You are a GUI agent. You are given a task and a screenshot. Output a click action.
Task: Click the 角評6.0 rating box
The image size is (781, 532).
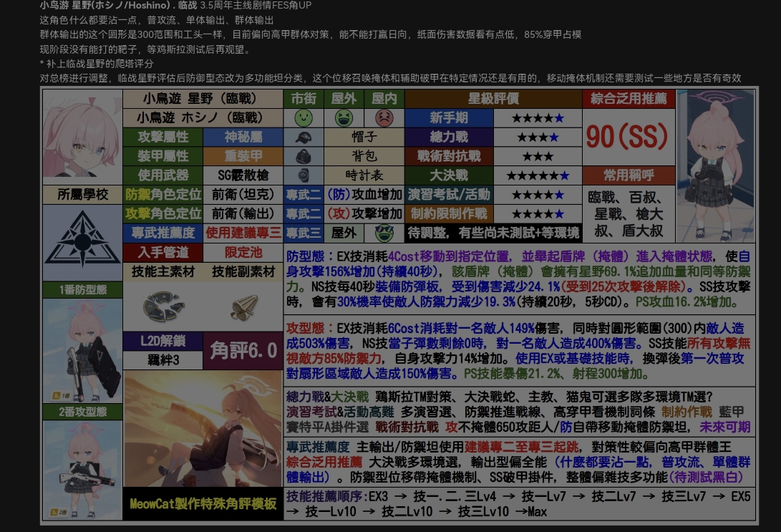pos(243,350)
